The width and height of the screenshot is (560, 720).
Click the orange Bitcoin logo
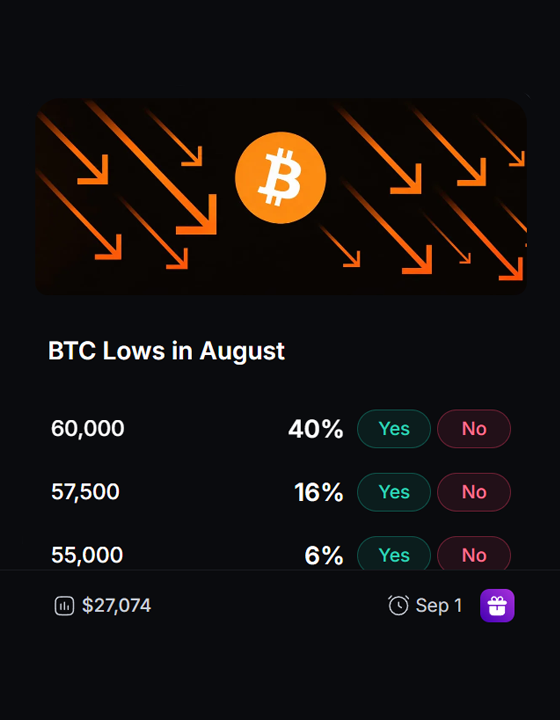(280, 178)
